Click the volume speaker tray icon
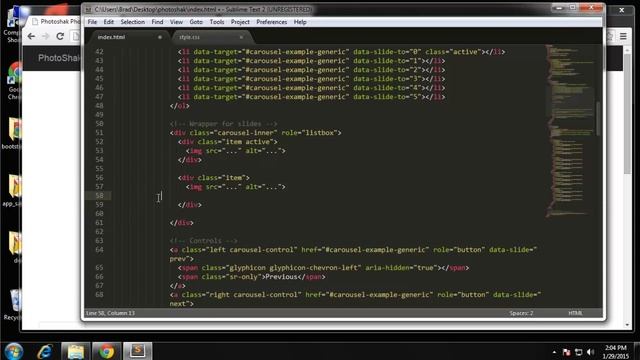Viewport: 640px width, 360px height. (591, 352)
